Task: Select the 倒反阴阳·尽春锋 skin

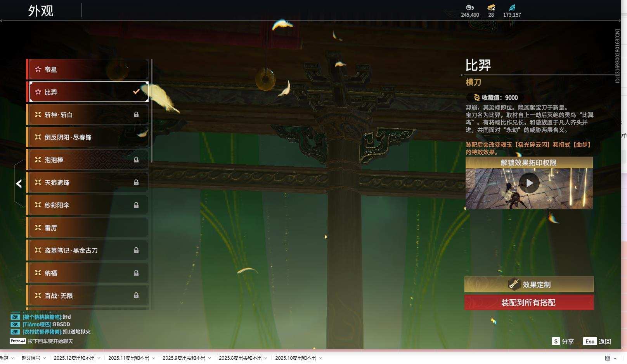Action: (x=87, y=137)
